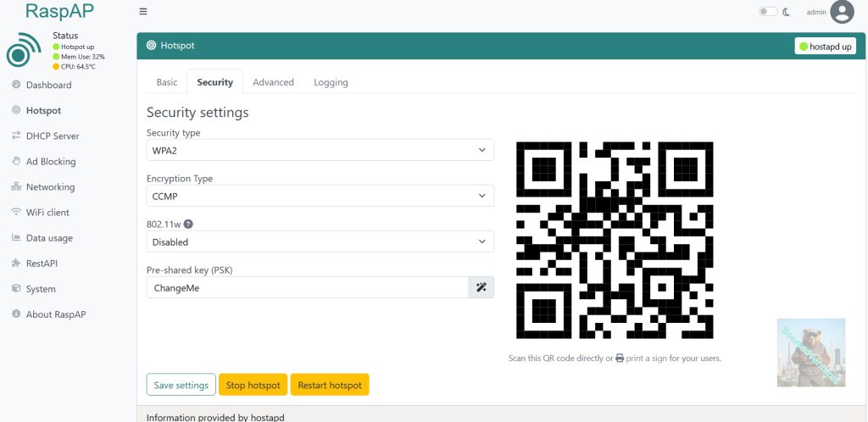
Task: Click Restart hotspot button
Action: (330, 385)
